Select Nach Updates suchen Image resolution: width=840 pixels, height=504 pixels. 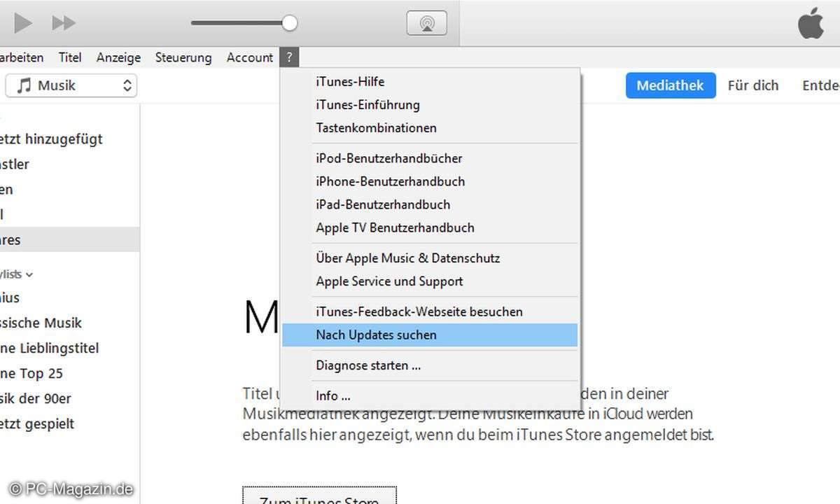coord(430,335)
